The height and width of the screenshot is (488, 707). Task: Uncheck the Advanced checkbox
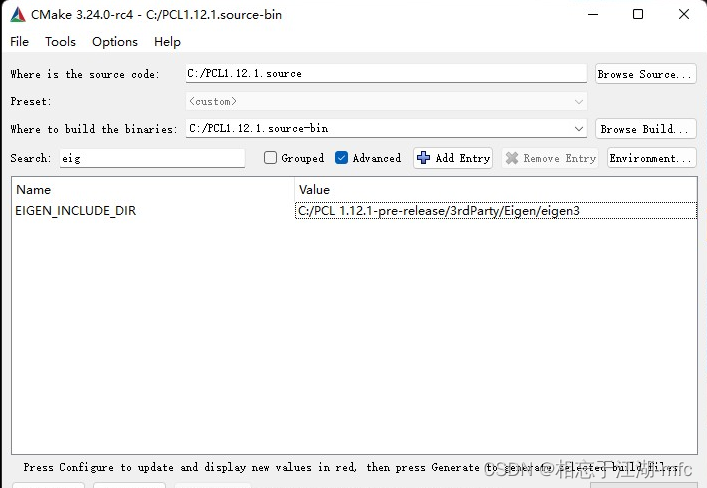click(x=341, y=158)
